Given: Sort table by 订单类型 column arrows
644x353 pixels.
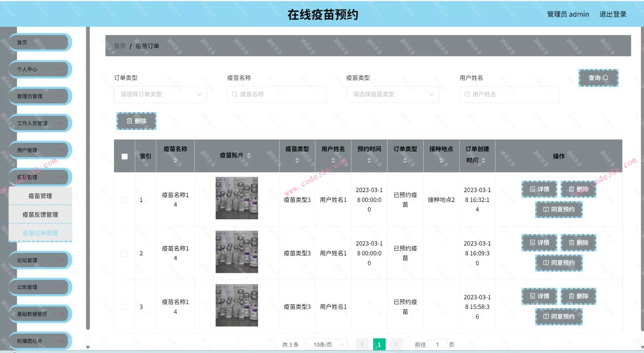Looking at the screenshot, I should pos(405,161).
